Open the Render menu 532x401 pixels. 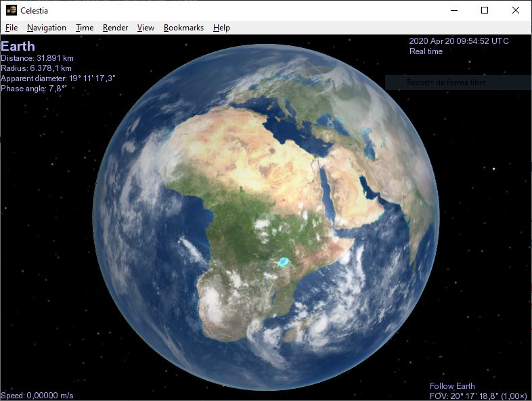(115, 28)
